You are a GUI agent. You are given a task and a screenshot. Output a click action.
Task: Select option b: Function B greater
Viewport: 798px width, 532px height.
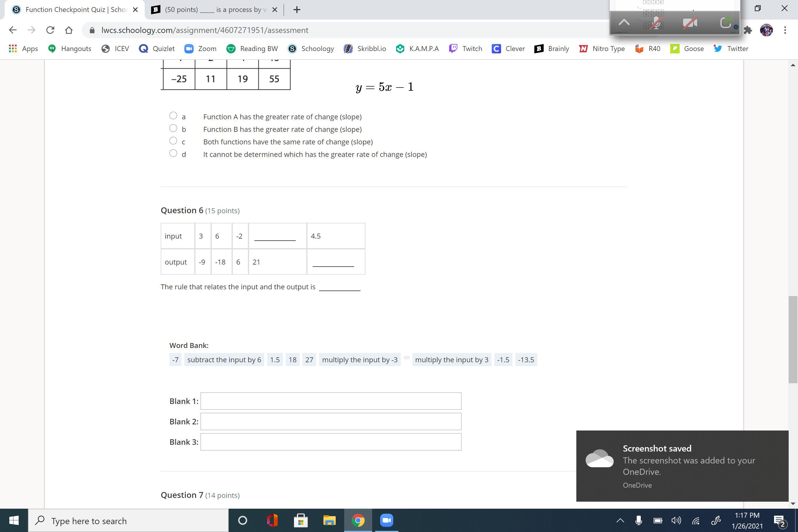173,128
